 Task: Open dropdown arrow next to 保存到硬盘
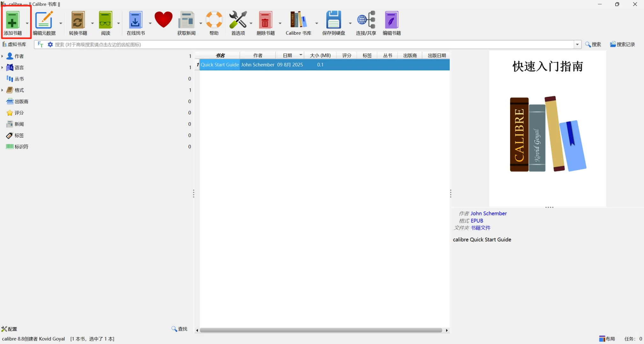point(350,23)
